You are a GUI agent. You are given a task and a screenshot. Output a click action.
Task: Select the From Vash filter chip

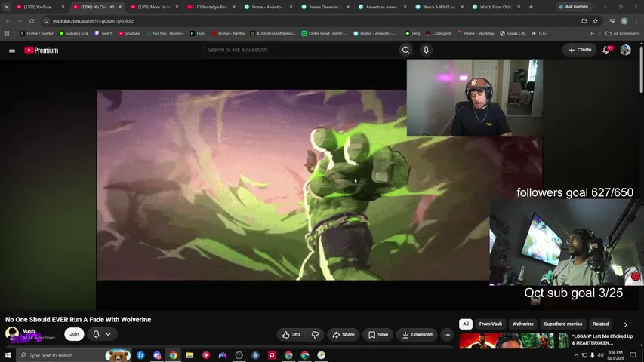click(491, 324)
